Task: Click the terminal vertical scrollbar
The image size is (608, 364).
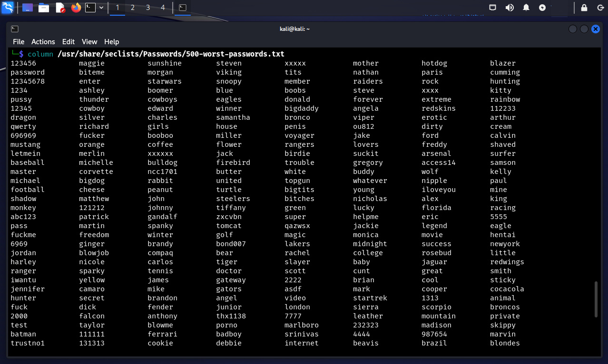Action: pos(596,299)
